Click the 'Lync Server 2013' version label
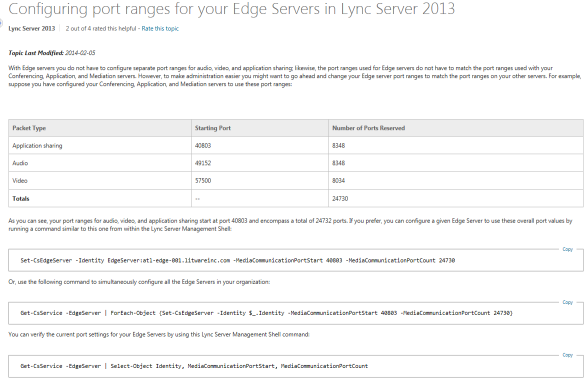Image resolution: width=587 pixels, height=391 pixels. coord(32,28)
